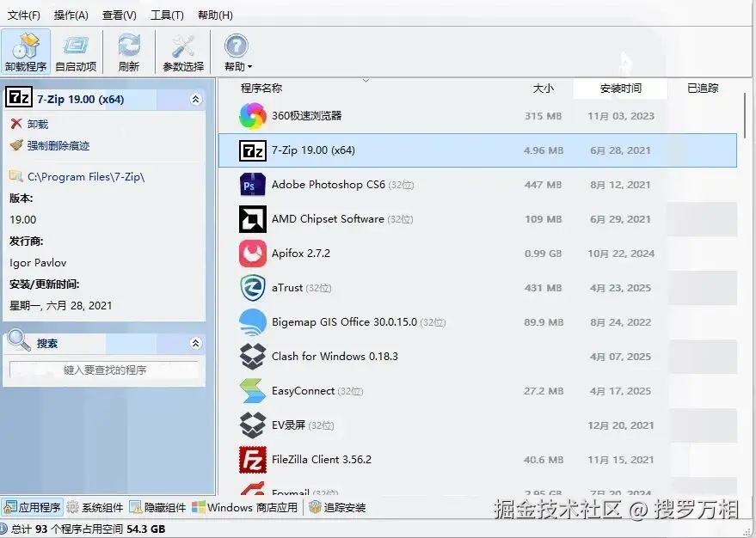Image resolution: width=756 pixels, height=538 pixels.
Task: Click size value 315 MB
Action: pos(543,116)
